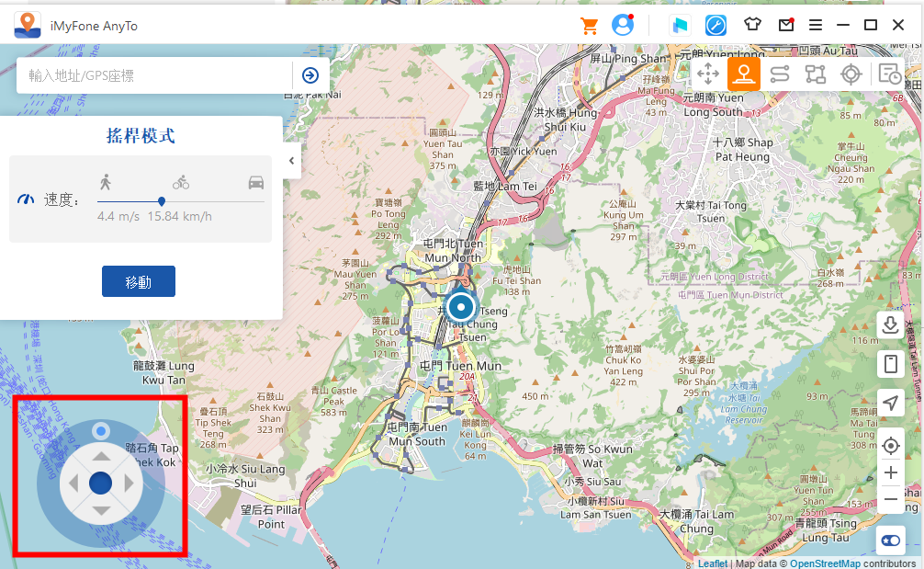Screen dimensions: 924x569
Task: Click 小冷水 Siu Lang Shui map label
Action: (x=245, y=476)
